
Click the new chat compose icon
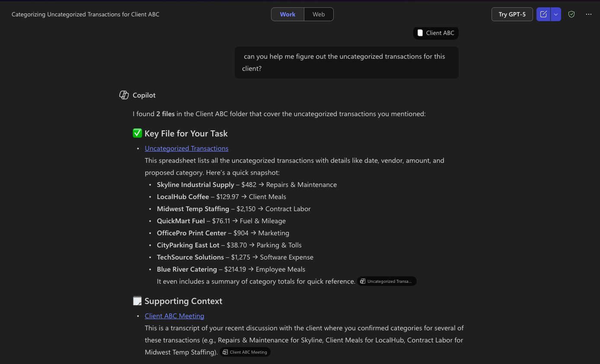click(x=543, y=14)
